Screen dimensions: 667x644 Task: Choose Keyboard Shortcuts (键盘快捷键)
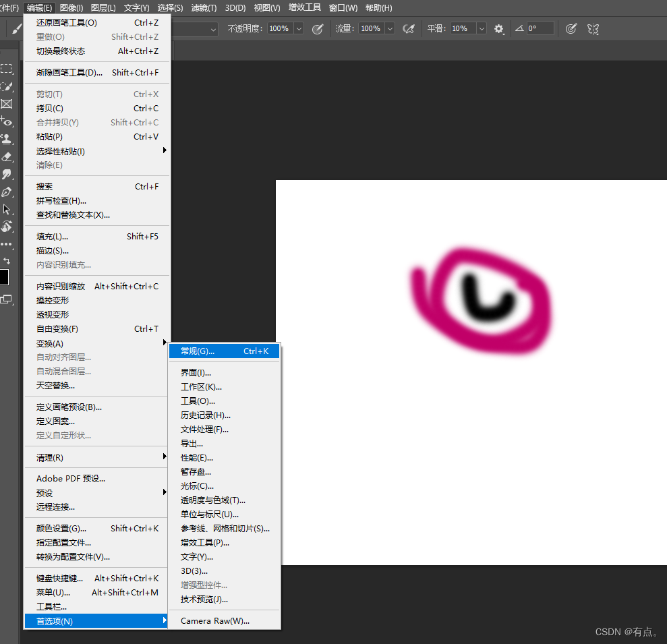point(97,578)
